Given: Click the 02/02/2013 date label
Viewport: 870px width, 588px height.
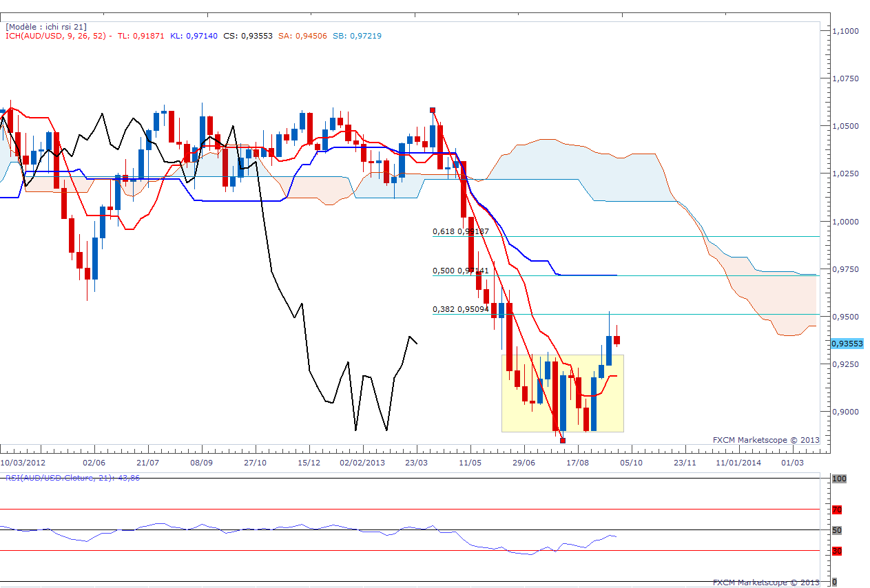Looking at the screenshot, I should pos(363,463).
